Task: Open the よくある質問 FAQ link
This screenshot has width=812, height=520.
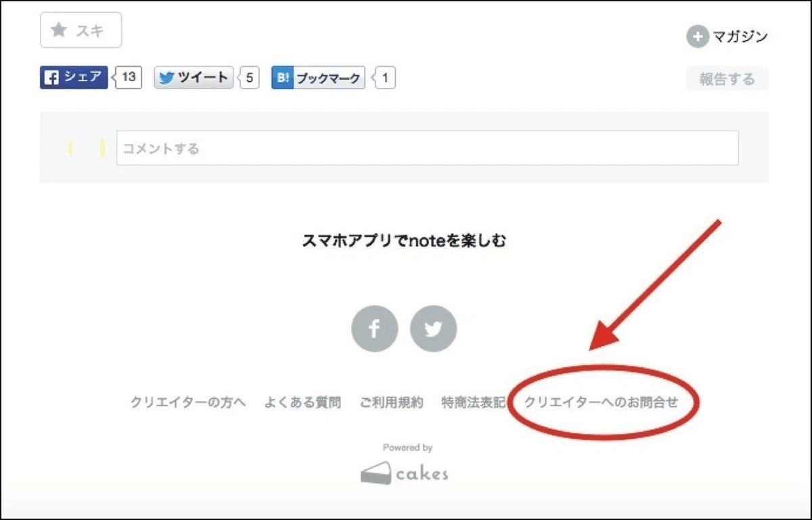Action: click(x=303, y=402)
